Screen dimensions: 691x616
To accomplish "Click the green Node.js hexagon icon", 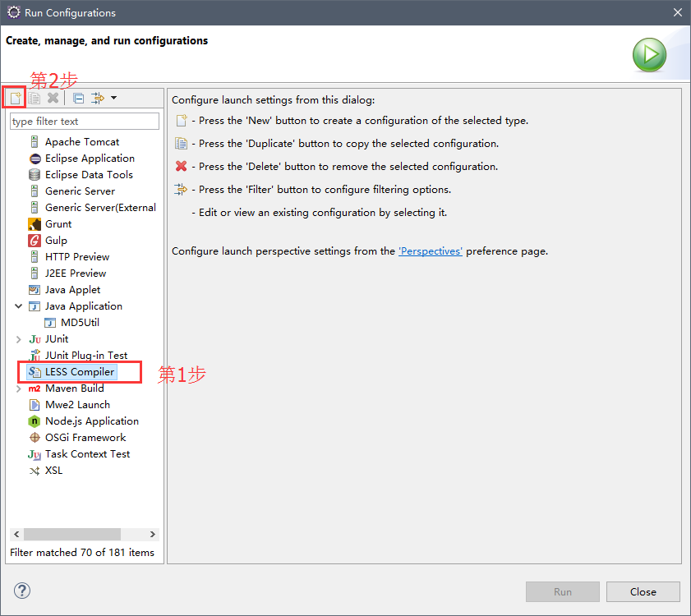I will coord(35,421).
